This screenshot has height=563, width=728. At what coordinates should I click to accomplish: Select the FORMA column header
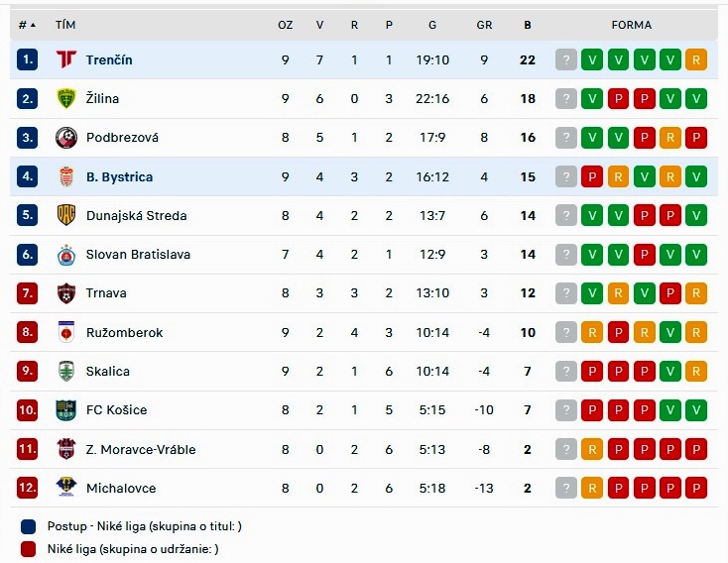(632, 25)
